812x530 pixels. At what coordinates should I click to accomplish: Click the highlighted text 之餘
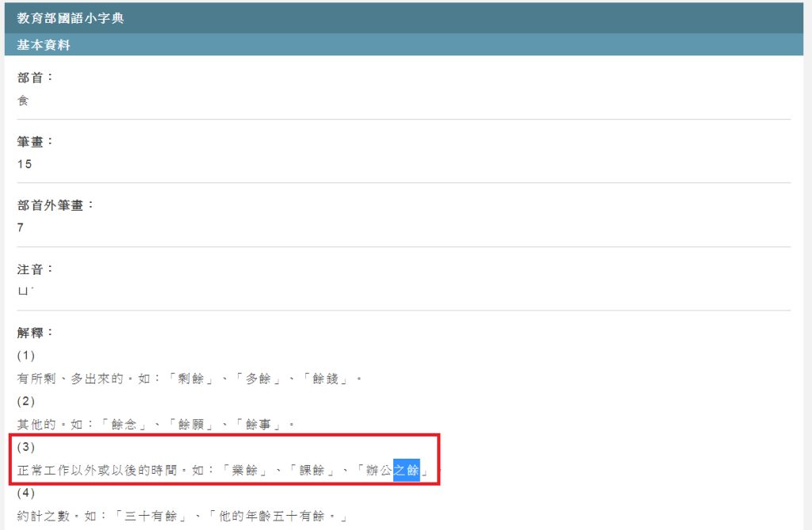pyautogui.click(x=406, y=471)
